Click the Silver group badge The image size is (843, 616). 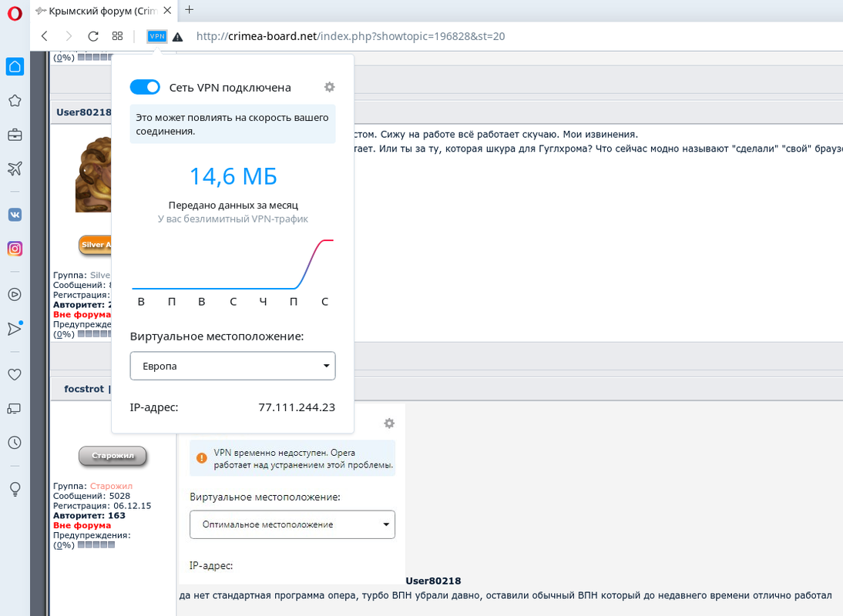click(96, 245)
